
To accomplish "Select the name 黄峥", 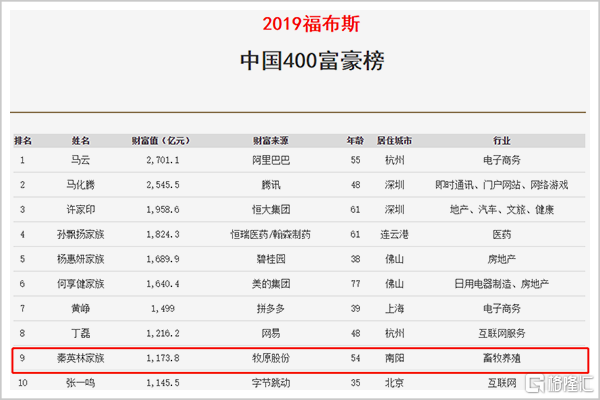I will (x=81, y=309).
